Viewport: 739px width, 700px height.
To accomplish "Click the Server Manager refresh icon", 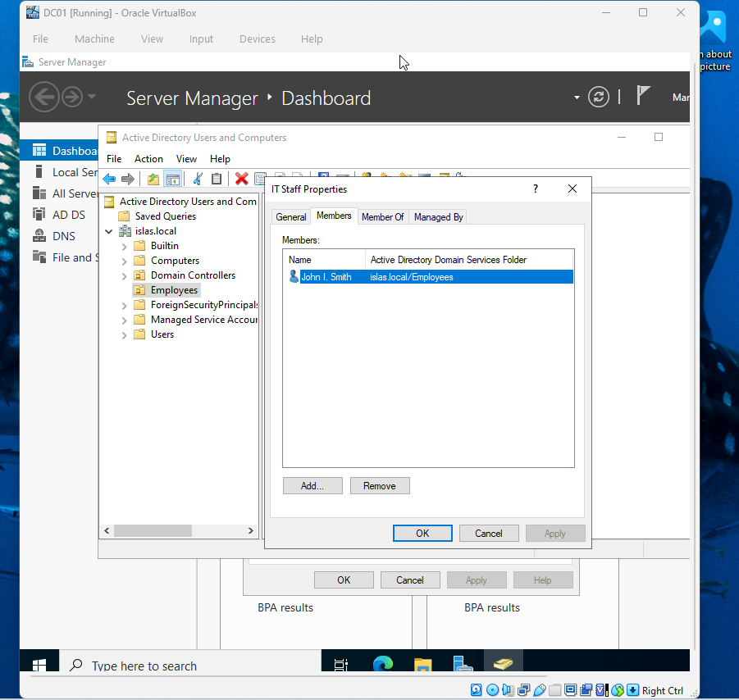I will 599,98.
